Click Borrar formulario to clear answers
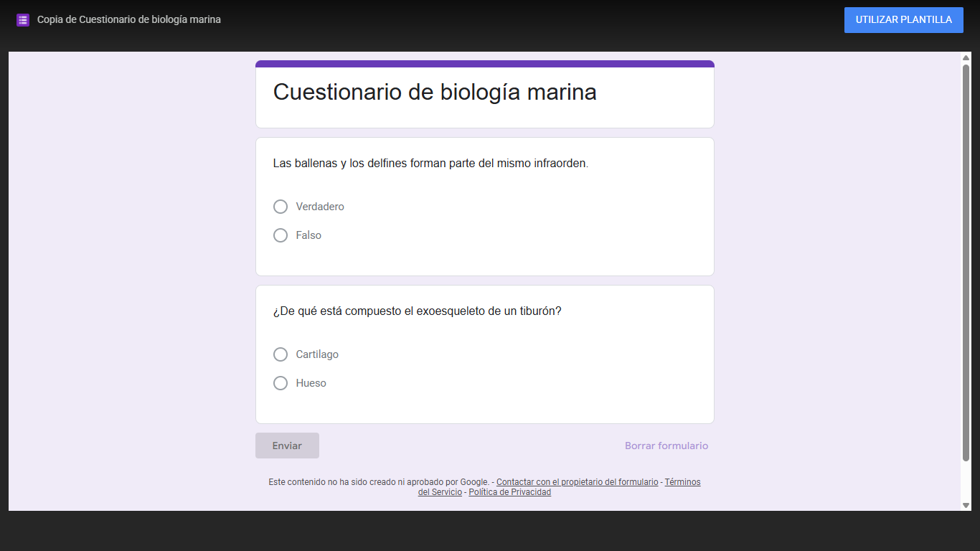This screenshot has width=980, height=551. [x=666, y=446]
